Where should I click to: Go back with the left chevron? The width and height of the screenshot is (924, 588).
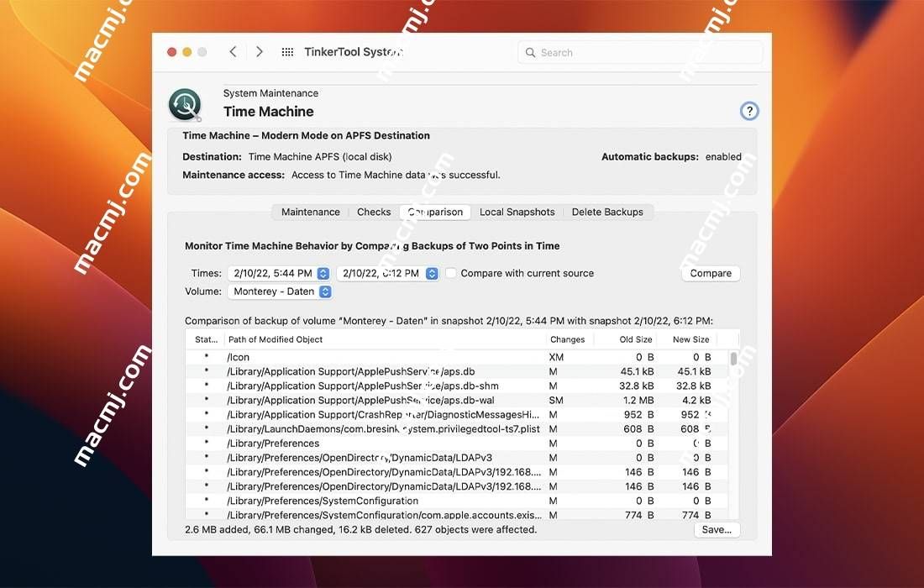pyautogui.click(x=234, y=52)
